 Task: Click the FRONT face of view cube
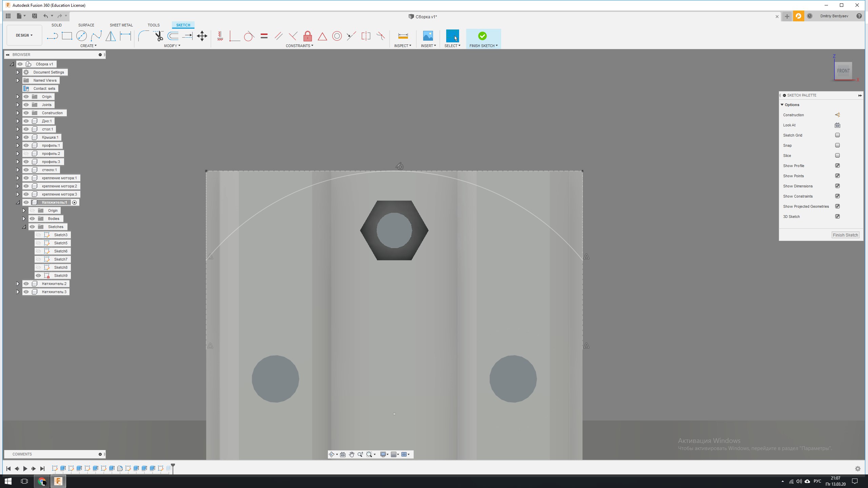click(843, 71)
